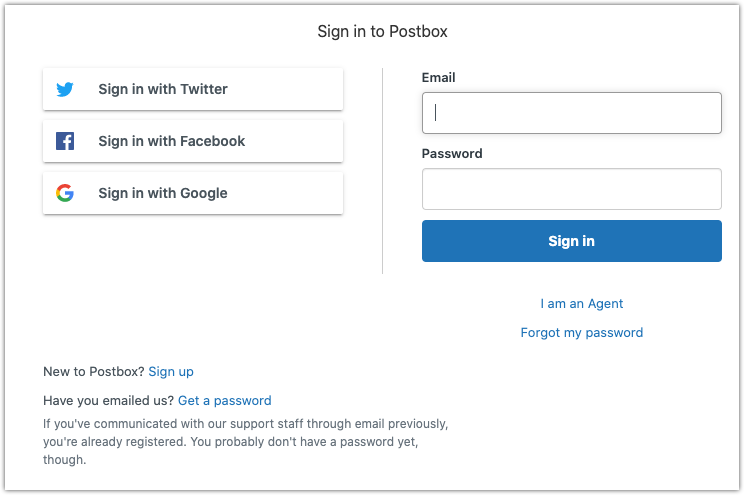Click the paragraph about support staff registration

pyautogui.click(x=245, y=441)
